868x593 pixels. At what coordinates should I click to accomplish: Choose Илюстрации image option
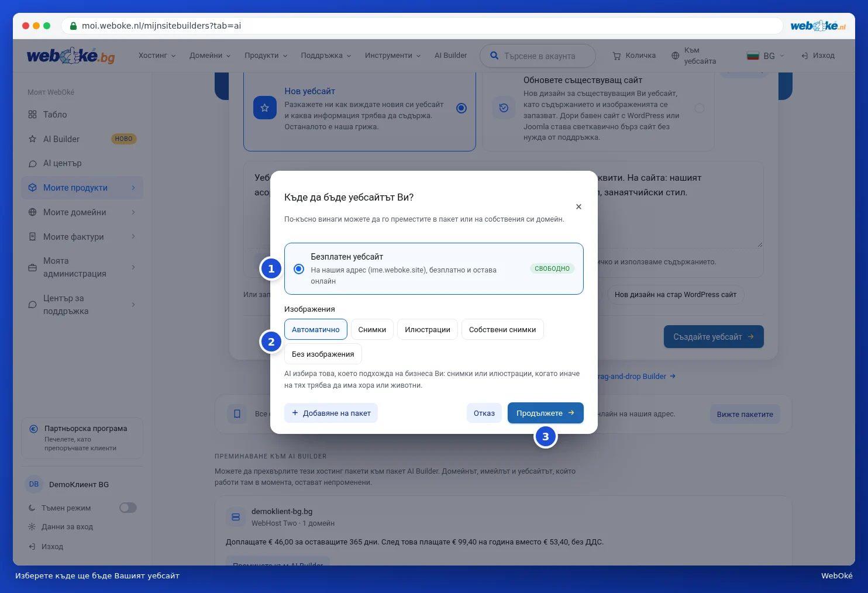pyautogui.click(x=428, y=329)
